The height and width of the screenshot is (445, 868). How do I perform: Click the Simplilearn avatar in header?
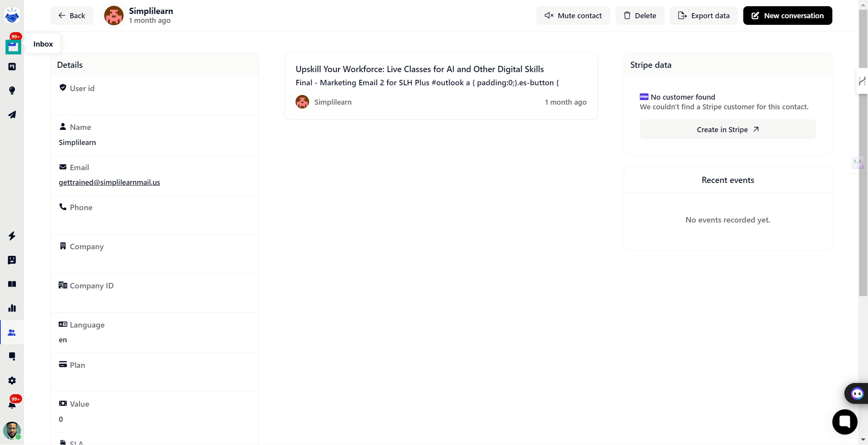tap(114, 16)
